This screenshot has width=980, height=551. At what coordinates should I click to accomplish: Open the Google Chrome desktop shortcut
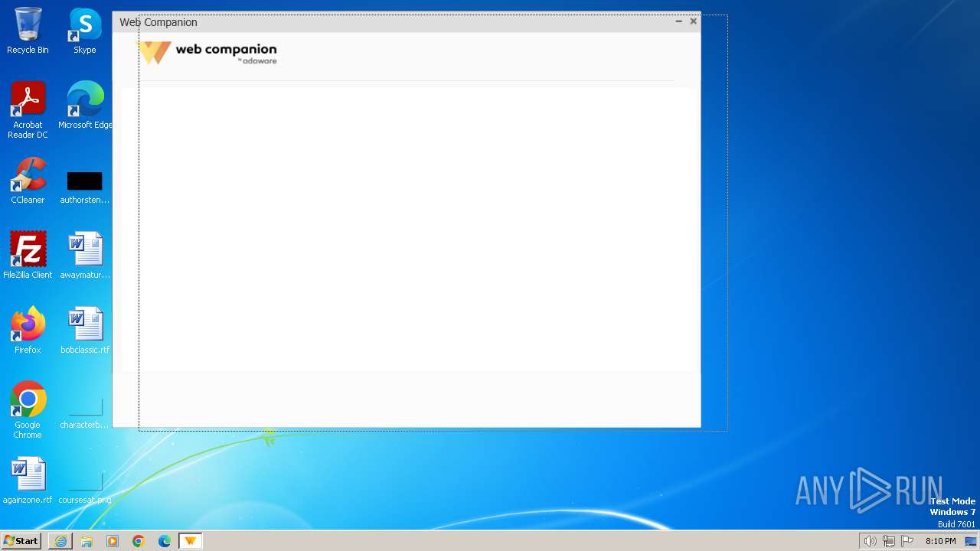point(28,410)
